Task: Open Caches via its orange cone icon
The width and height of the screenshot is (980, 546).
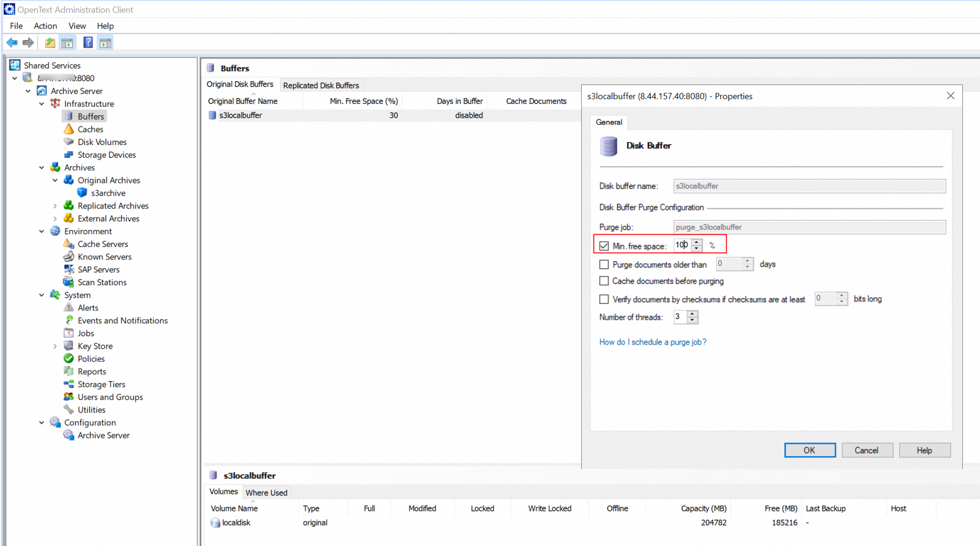Action: coord(69,129)
